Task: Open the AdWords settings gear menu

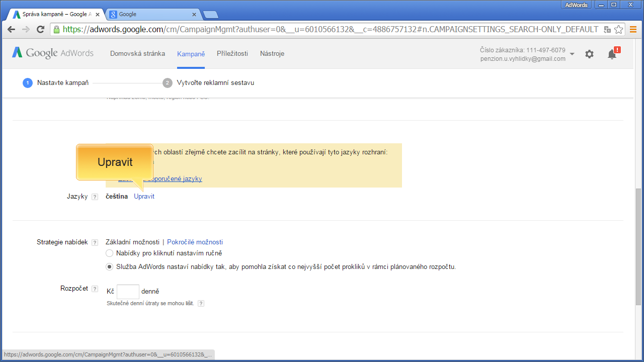Action: pyautogui.click(x=589, y=54)
